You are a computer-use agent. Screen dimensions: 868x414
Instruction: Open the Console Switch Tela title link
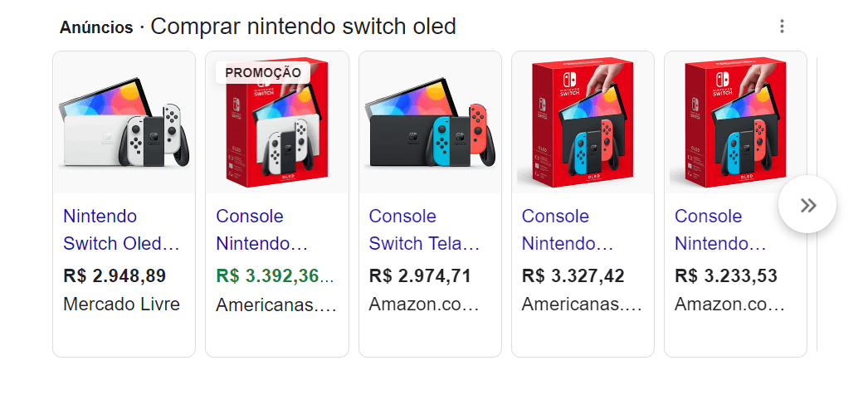[x=424, y=231]
